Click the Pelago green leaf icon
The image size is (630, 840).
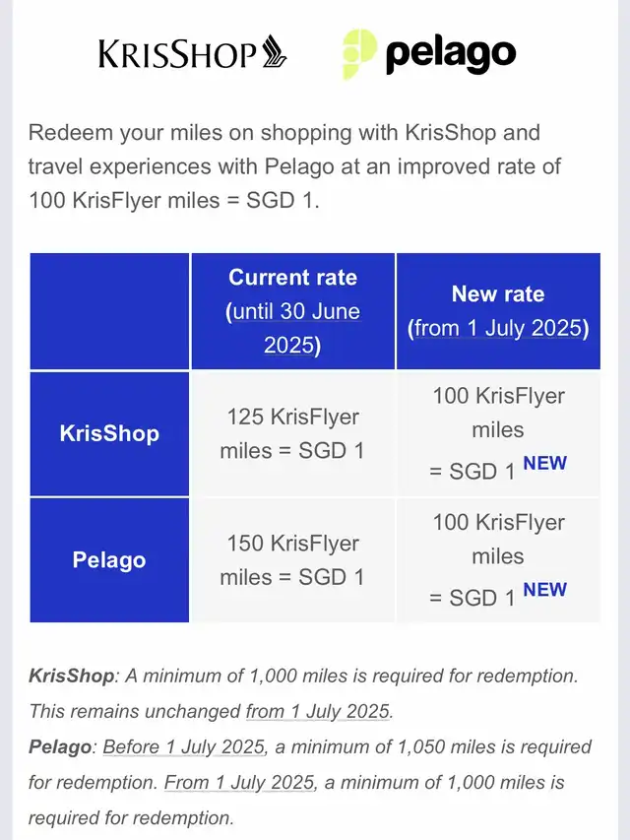tap(359, 54)
